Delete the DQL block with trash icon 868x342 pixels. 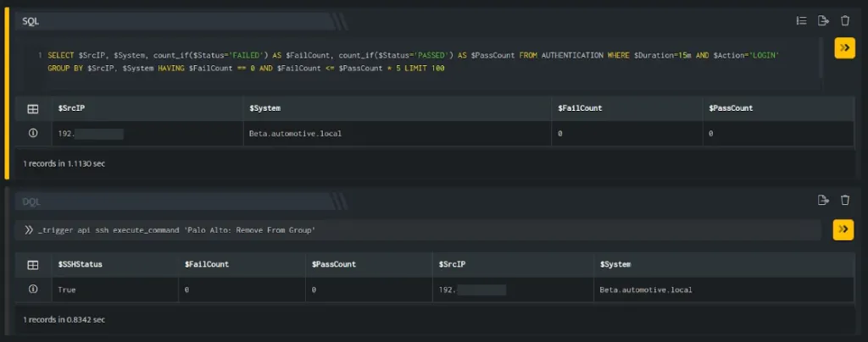[845, 200]
